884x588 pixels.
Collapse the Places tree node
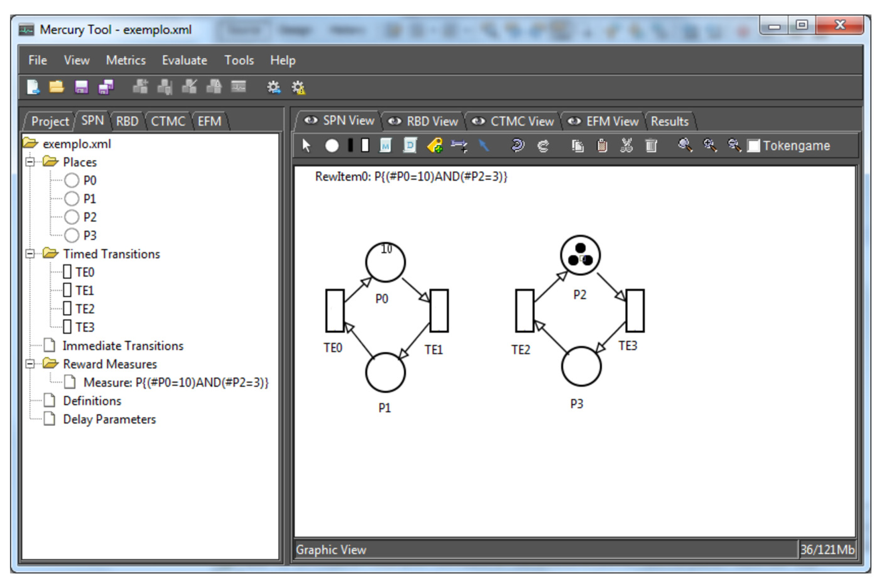[x=30, y=162]
